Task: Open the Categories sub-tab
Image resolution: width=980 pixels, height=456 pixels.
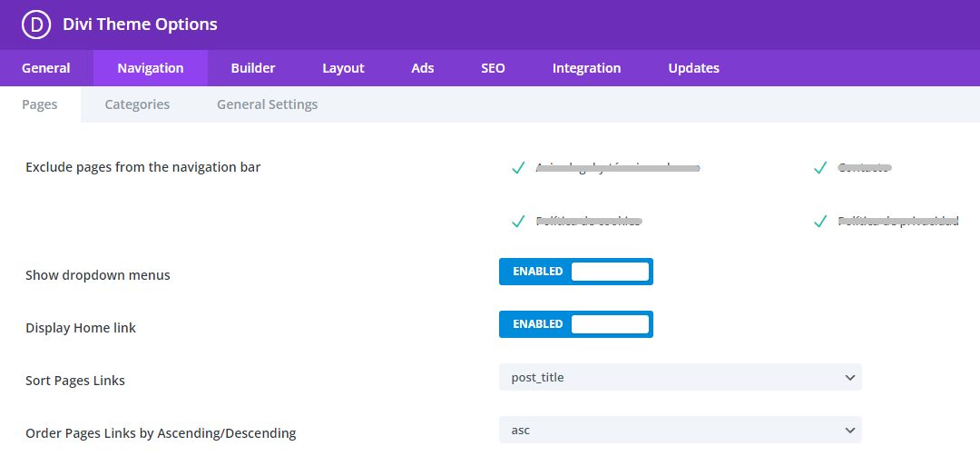Action: (137, 104)
